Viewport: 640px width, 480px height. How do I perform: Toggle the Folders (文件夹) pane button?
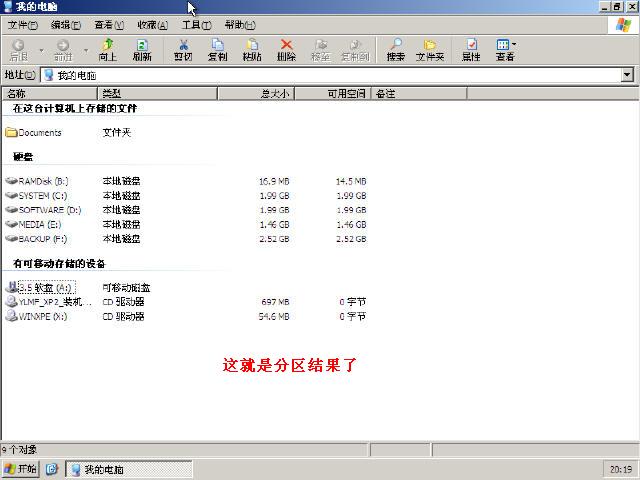[430, 50]
